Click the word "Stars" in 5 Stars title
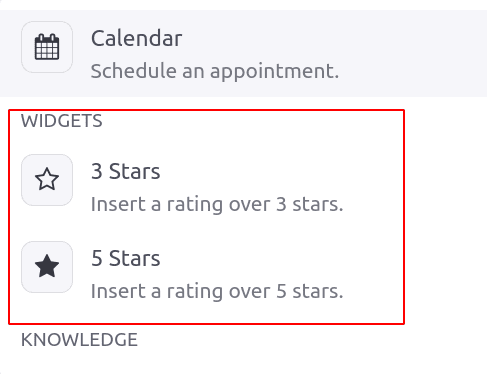The height and width of the screenshot is (374, 487). pos(135,258)
